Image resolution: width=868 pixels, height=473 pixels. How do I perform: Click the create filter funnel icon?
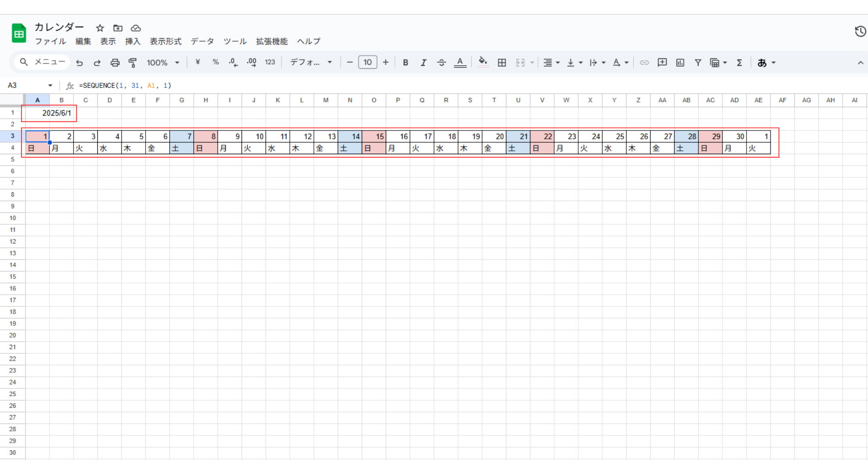[x=698, y=63]
